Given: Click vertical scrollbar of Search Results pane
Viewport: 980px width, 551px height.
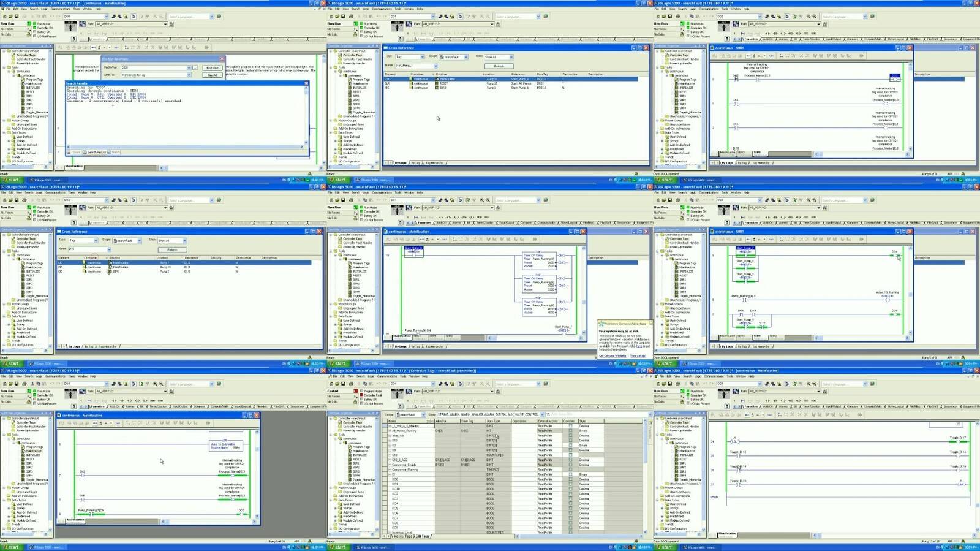Looking at the screenshot, I should pos(306,115).
